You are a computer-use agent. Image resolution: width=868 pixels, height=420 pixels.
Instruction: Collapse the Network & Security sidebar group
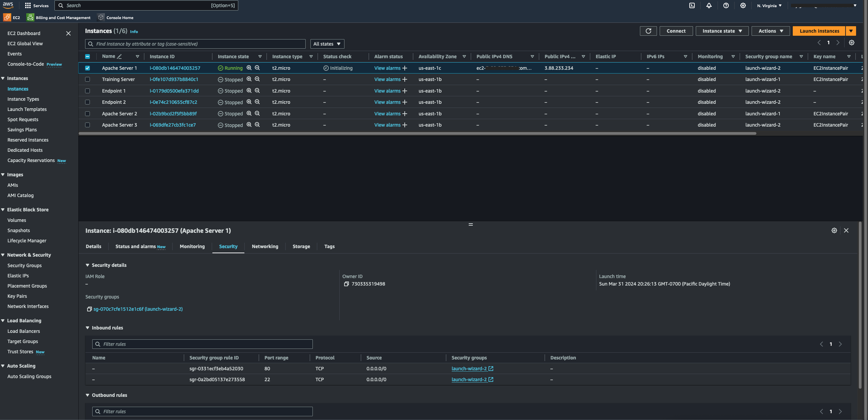tap(3, 255)
